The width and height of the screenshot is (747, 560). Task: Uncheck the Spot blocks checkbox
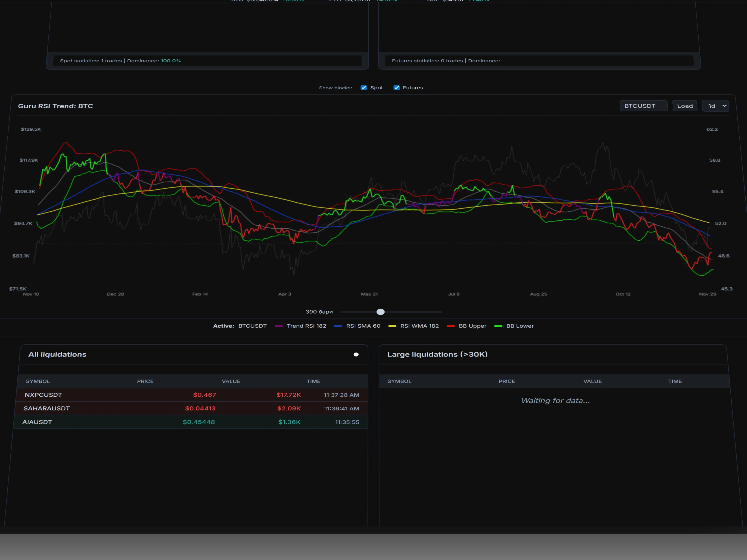tap(363, 88)
